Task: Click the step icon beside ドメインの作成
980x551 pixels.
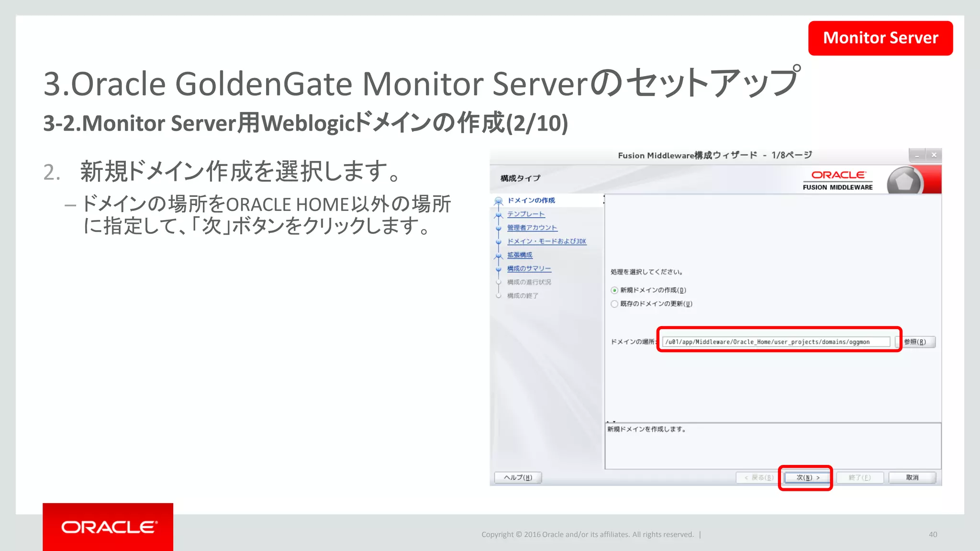Action: [499, 201]
